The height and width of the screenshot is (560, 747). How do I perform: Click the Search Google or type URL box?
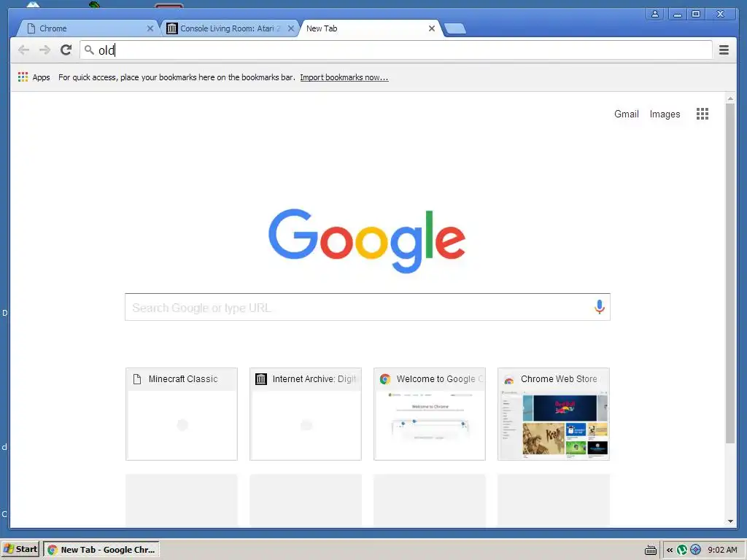coord(368,307)
